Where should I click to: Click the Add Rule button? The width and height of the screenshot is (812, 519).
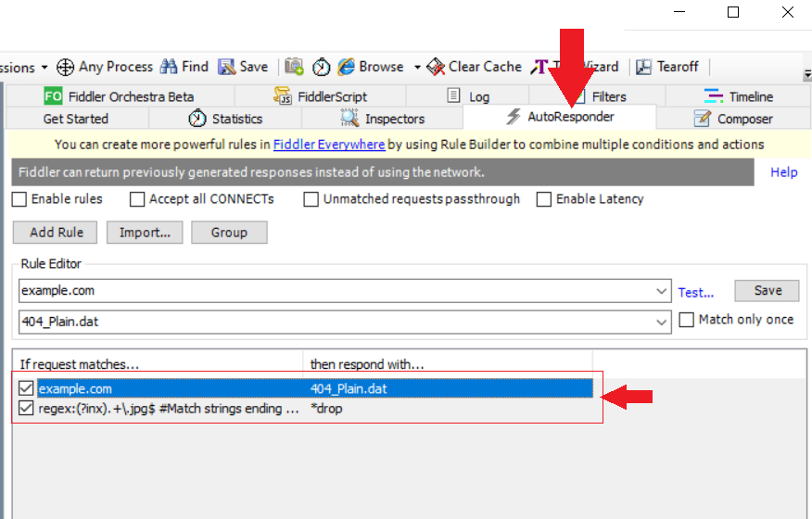pyautogui.click(x=56, y=233)
